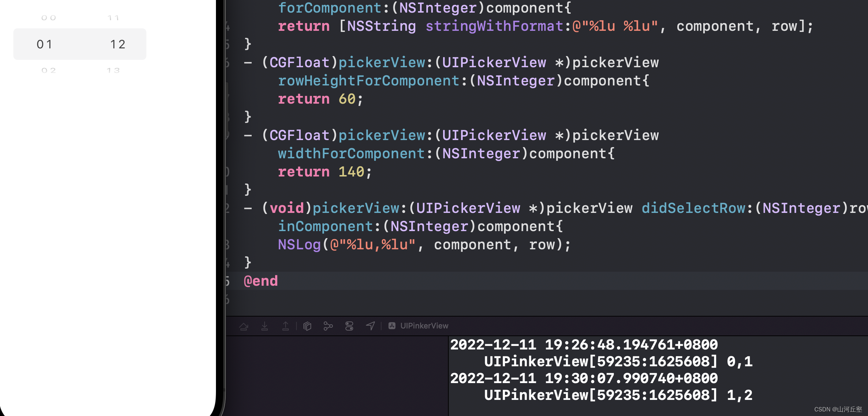The image size is (868, 416).
Task: Click console timestamp '19:30:07.990740+0800'
Action: (x=631, y=379)
